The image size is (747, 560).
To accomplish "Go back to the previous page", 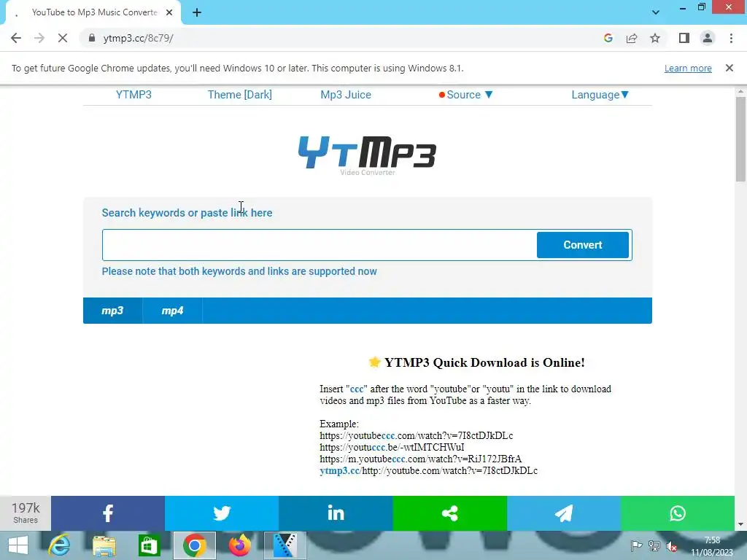I will [x=16, y=38].
